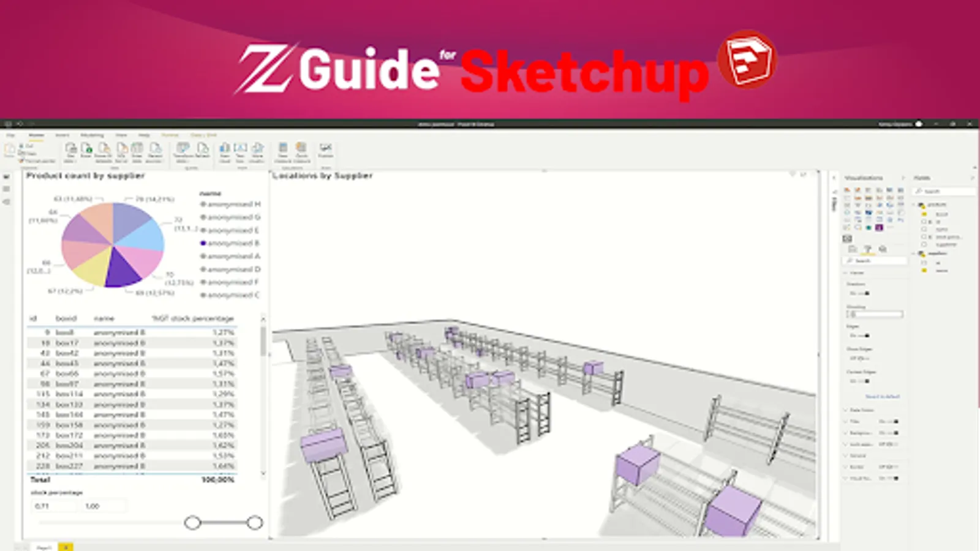
Task: Expand the Border format section
Action: click(846, 467)
